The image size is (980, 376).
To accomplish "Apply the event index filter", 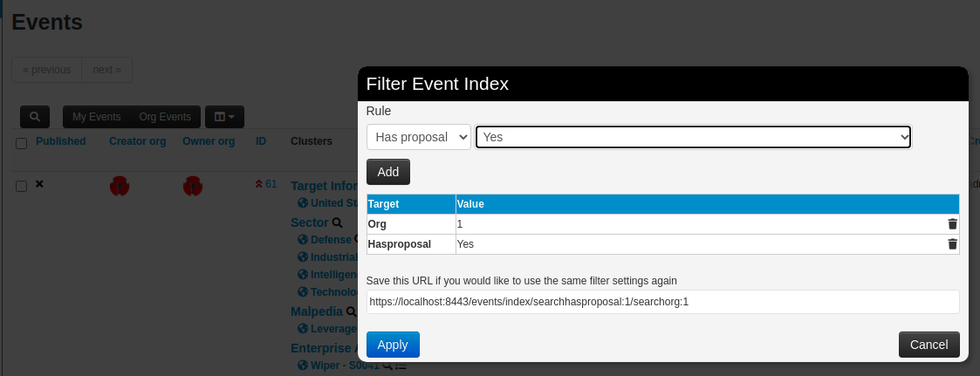I will tap(393, 345).
